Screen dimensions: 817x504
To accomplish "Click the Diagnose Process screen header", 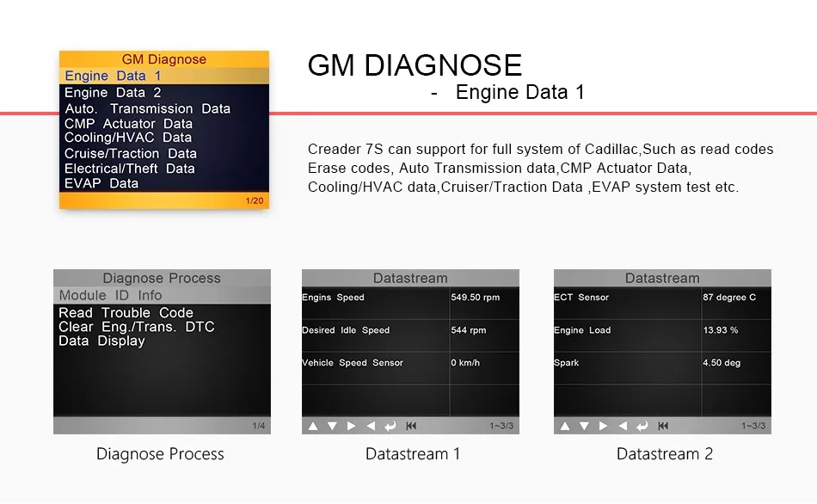I will click(162, 279).
